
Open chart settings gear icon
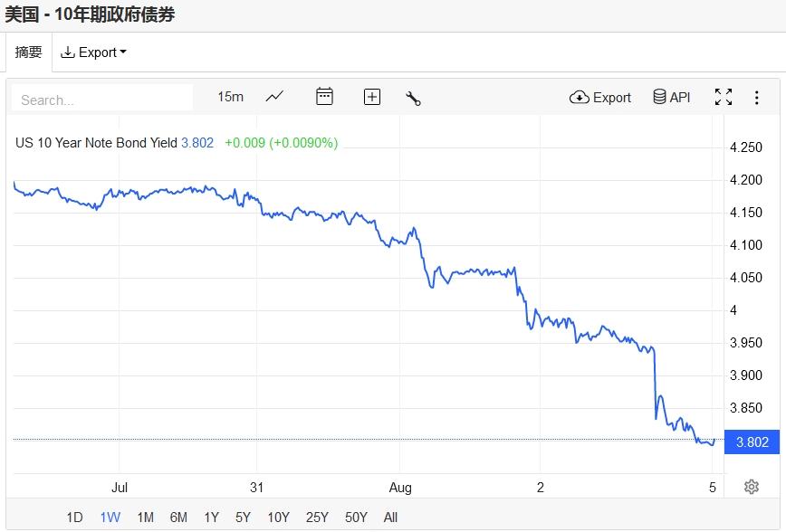click(751, 487)
